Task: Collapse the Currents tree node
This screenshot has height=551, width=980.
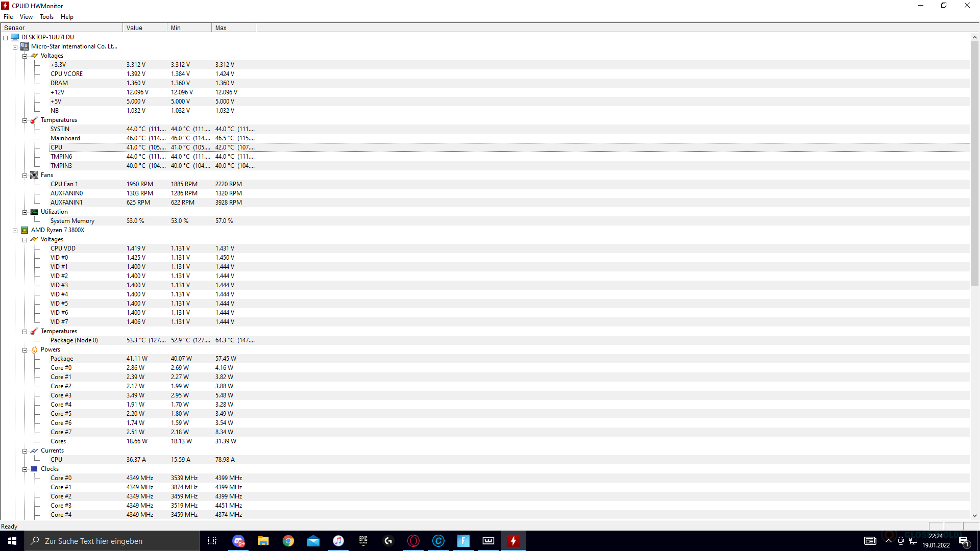Action: [x=24, y=451]
